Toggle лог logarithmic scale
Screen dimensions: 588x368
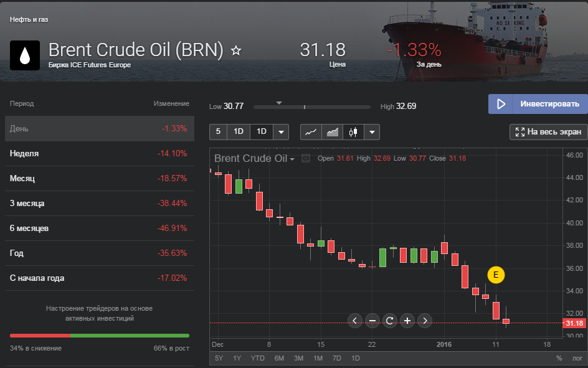coord(577,358)
